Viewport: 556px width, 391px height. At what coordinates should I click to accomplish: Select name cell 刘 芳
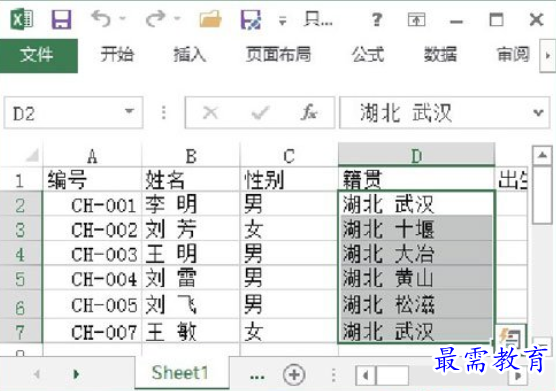(x=191, y=229)
